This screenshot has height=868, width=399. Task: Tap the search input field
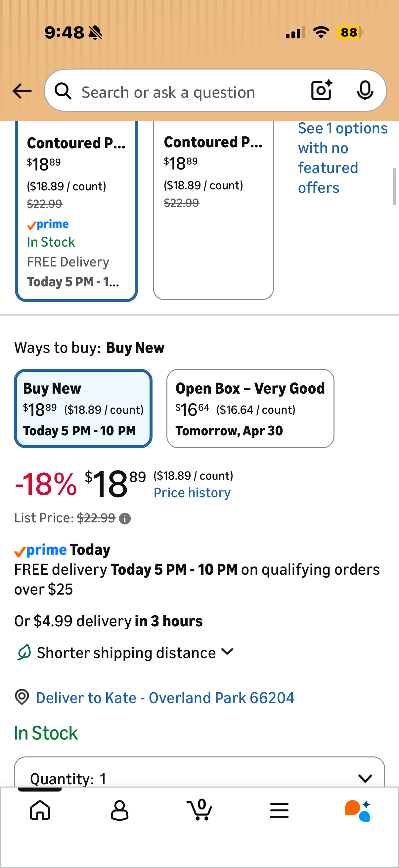click(x=189, y=92)
